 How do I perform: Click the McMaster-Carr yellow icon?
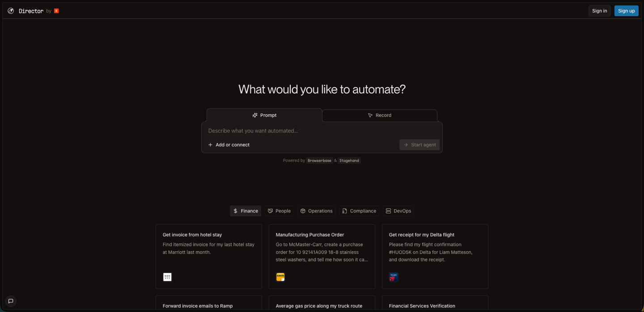tap(280, 277)
